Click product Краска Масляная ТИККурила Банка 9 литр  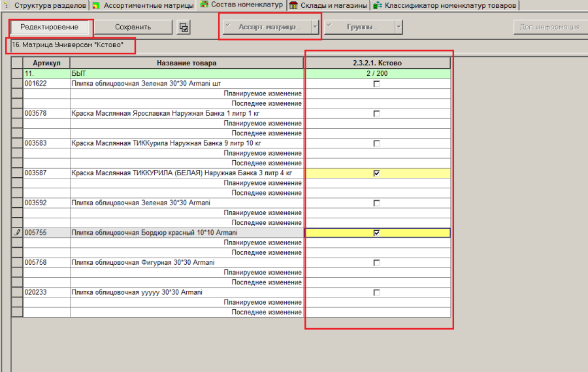coord(187,143)
